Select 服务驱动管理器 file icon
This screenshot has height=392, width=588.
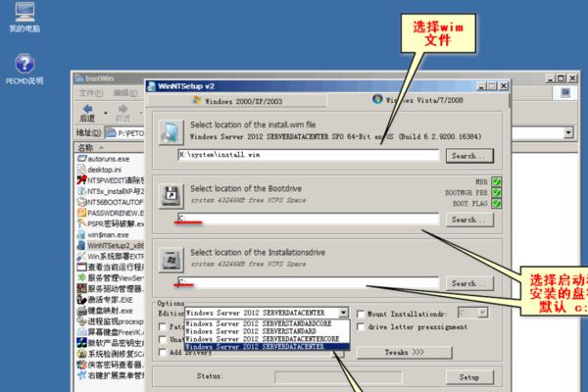81,289
